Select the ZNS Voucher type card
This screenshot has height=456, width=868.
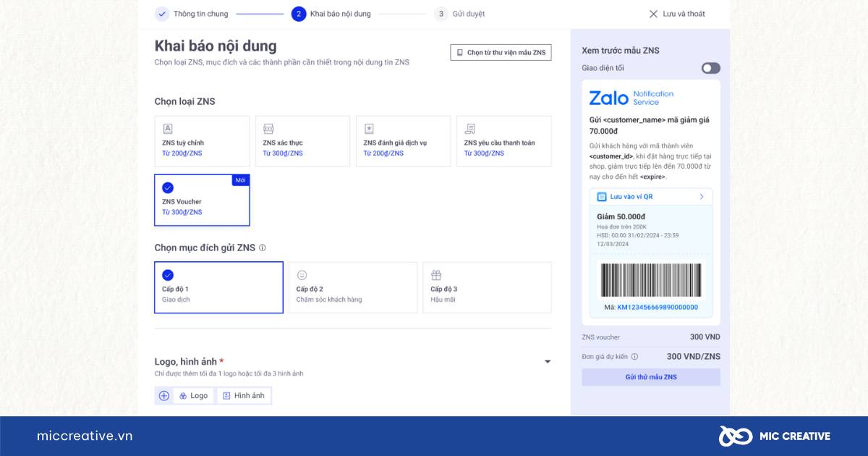(x=202, y=200)
